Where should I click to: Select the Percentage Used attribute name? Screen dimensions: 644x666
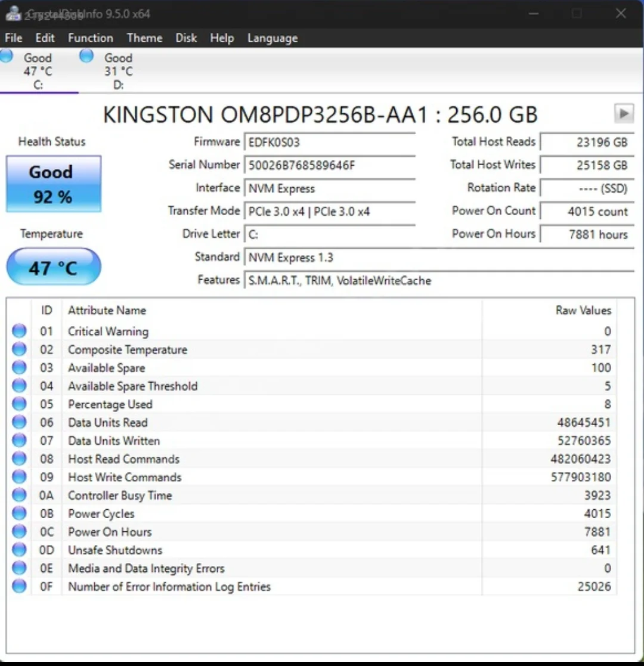[x=110, y=404]
